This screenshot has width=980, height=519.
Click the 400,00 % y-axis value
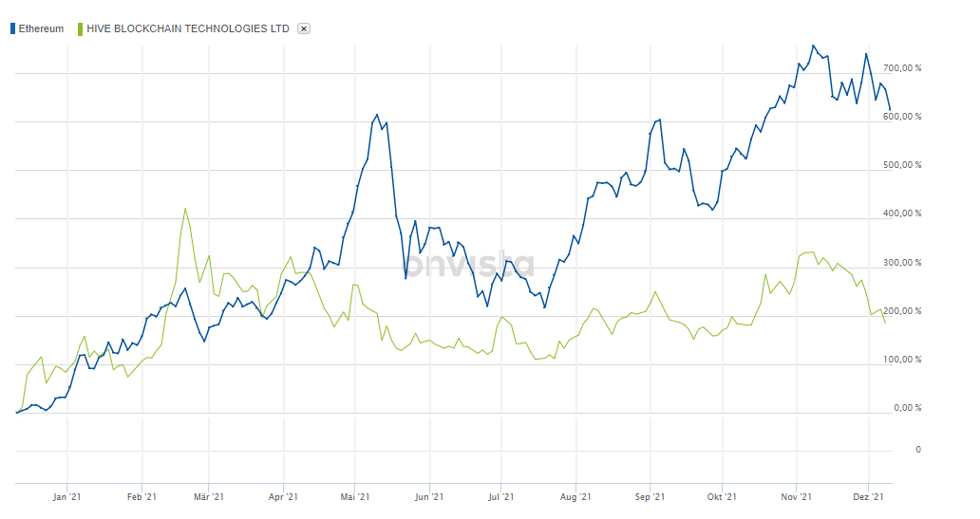coord(902,213)
